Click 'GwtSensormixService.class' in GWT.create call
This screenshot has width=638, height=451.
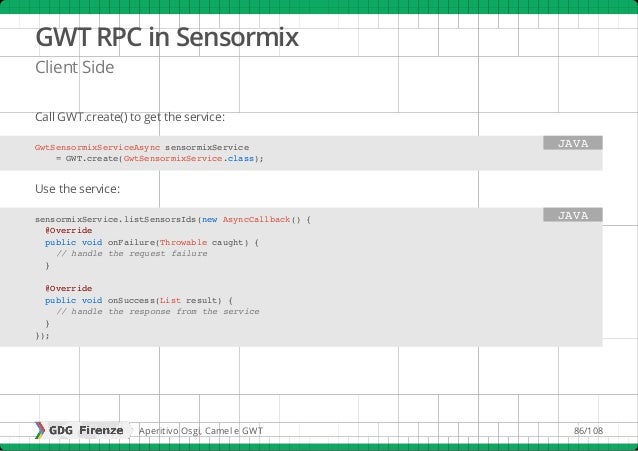click(189, 158)
